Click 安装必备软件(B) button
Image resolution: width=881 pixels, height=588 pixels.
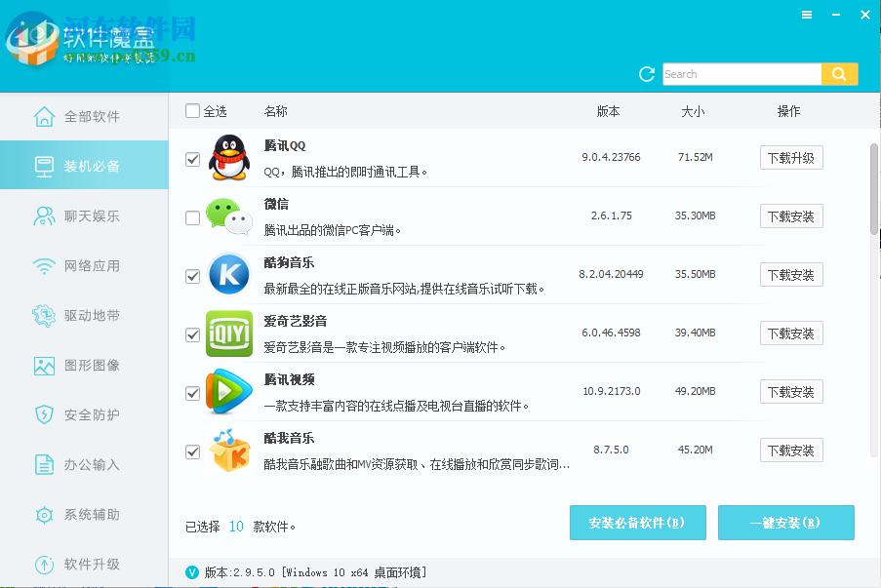(637, 523)
